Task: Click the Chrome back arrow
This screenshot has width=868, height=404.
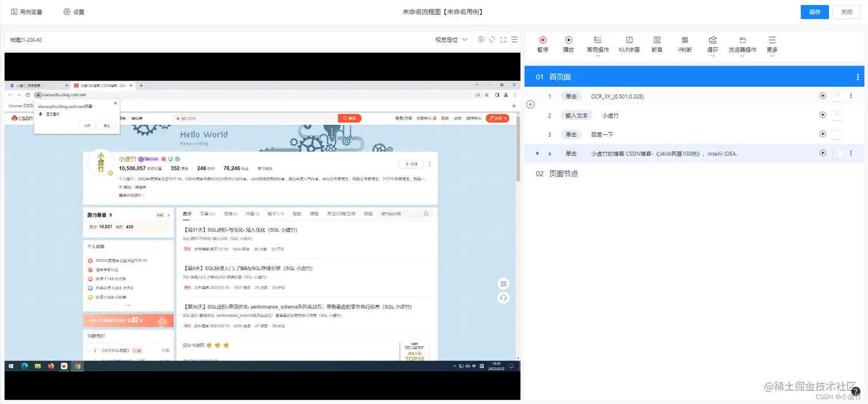Action: [x=11, y=95]
